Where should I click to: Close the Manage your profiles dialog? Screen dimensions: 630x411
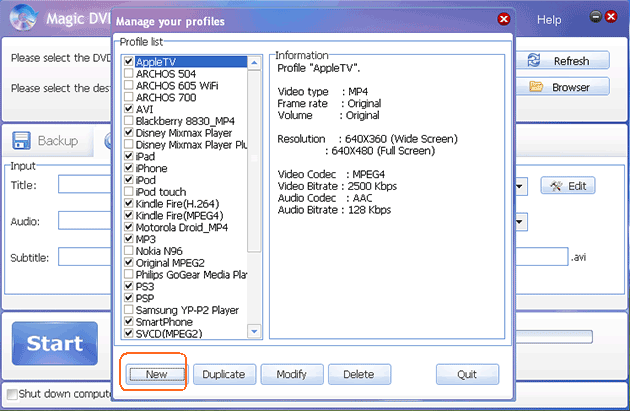tap(503, 19)
